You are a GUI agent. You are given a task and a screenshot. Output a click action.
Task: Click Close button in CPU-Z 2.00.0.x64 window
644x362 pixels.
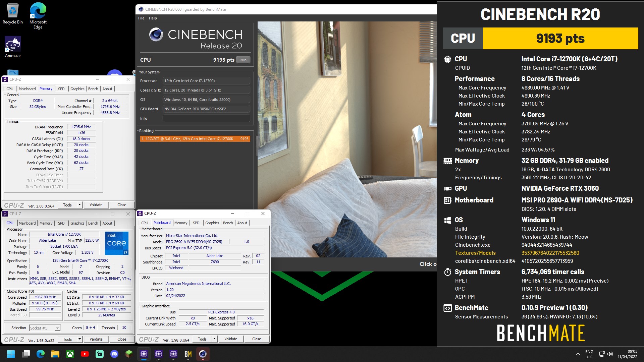click(122, 205)
